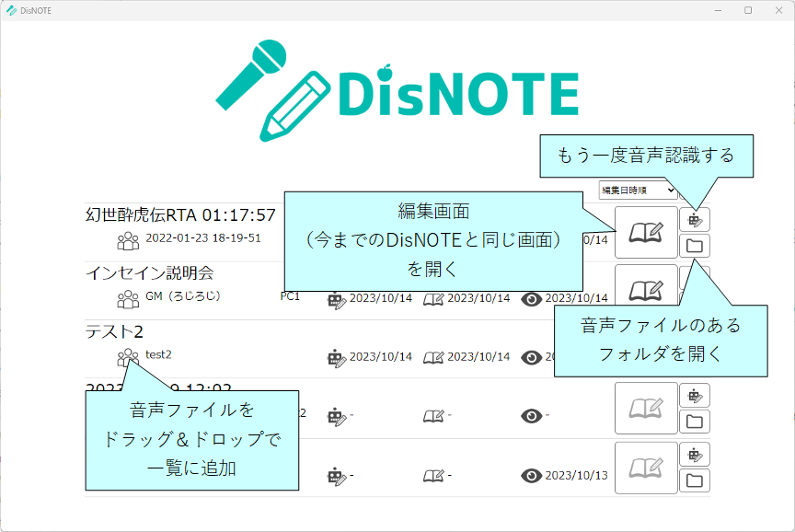The image size is (795, 532).
Task: Click the book-edit icon in the never-viewed row
Action: [x=433, y=416]
